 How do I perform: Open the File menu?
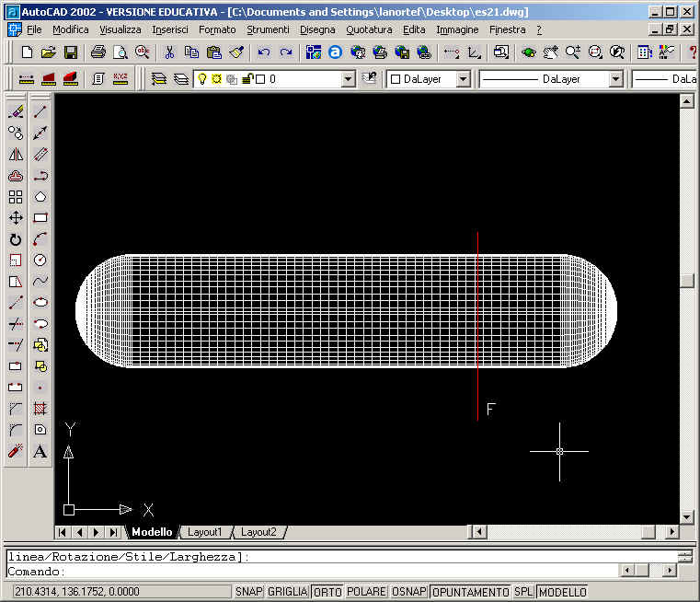pyautogui.click(x=34, y=29)
